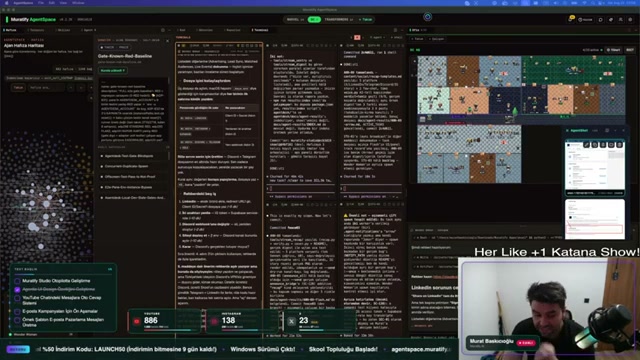The image size is (640, 360).
Task: Click the largest node in memory graph
Action: click(x=33, y=226)
